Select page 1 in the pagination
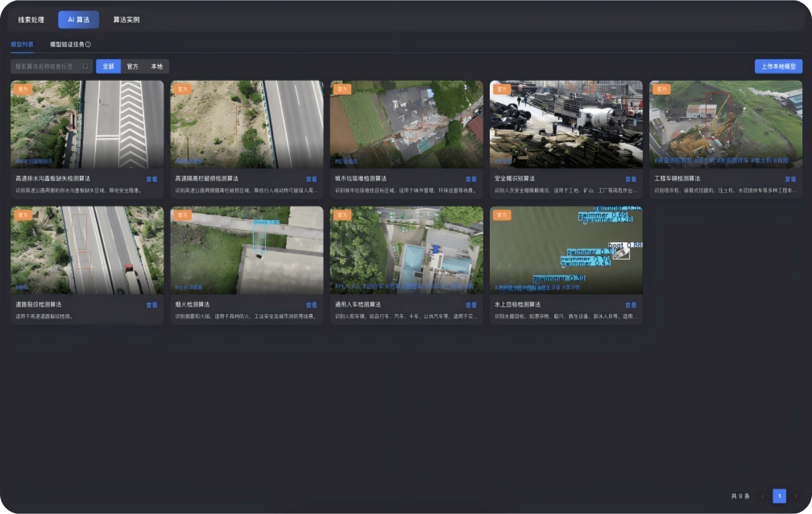812x514 pixels. click(779, 496)
